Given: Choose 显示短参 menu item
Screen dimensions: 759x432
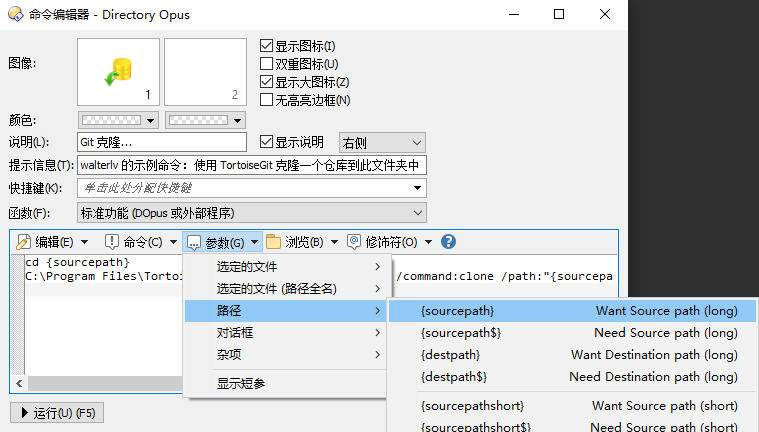Looking at the screenshot, I should click(x=286, y=384).
